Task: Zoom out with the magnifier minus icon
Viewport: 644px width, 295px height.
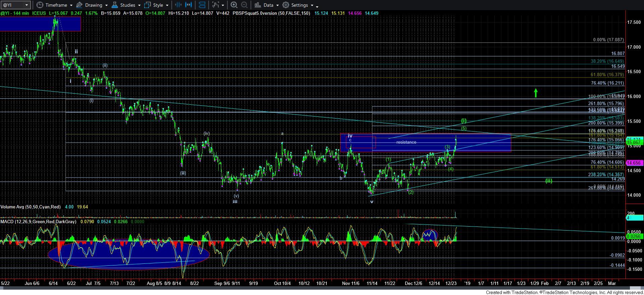Action: coord(244,5)
